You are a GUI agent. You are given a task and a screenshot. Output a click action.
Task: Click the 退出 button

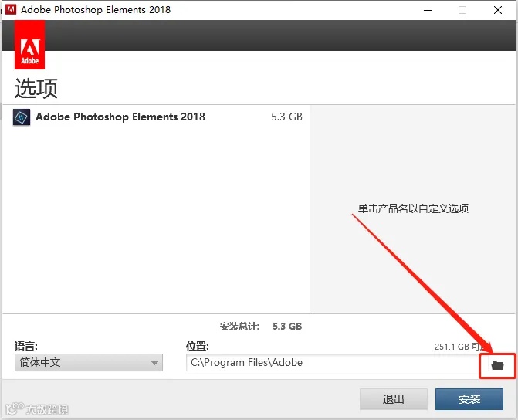[x=394, y=399]
